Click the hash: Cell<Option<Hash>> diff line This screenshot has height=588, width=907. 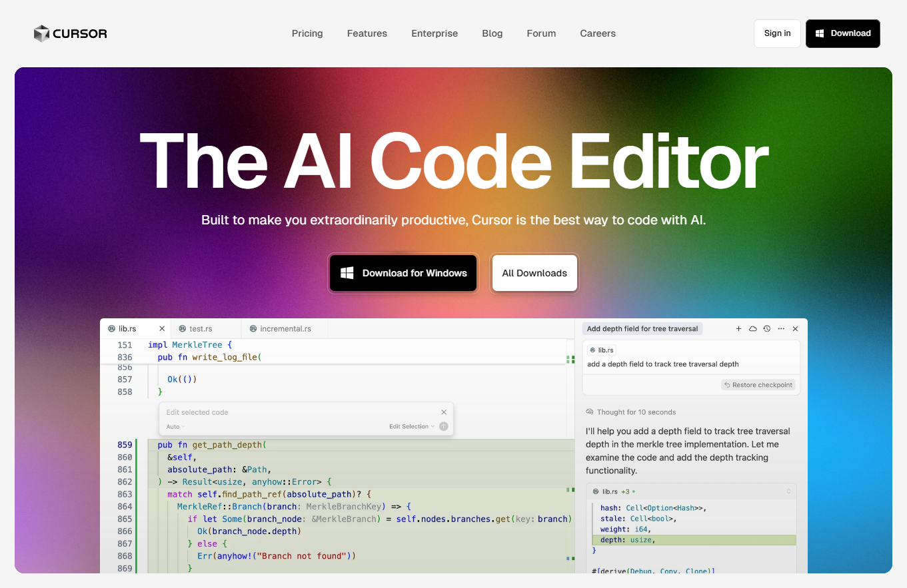point(653,508)
